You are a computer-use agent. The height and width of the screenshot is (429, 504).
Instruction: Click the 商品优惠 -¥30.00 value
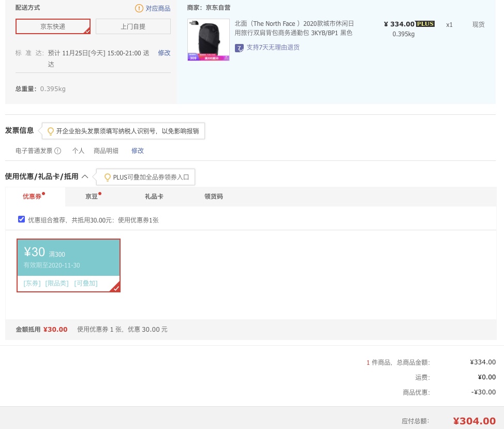483,392
